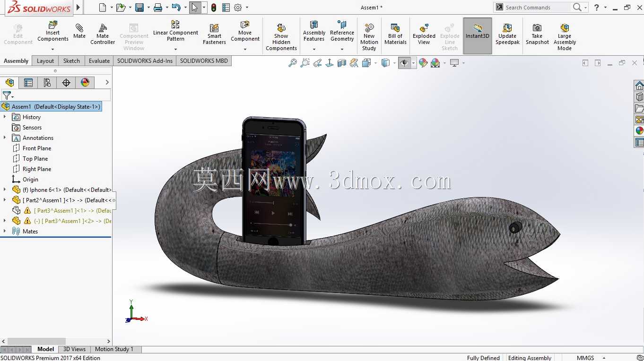Expand the feature tree panel arrow
This screenshot has height=361, width=644.
click(107, 82)
